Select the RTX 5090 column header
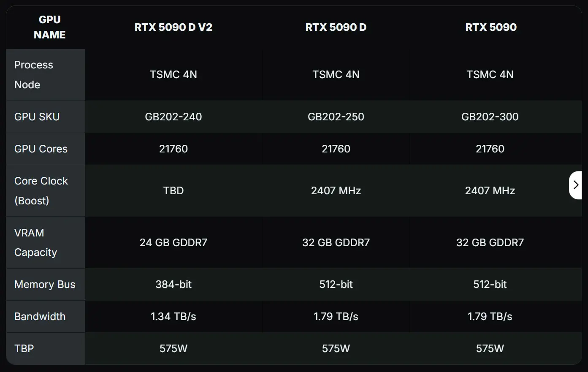This screenshot has height=372, width=588. [491, 27]
